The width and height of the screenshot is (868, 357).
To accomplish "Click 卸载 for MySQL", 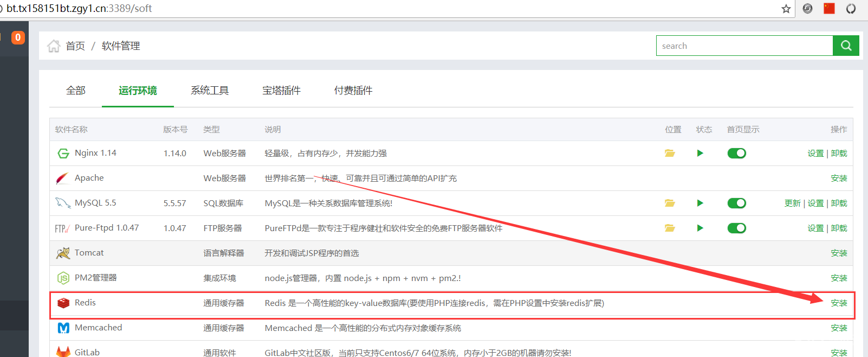I will point(839,203).
